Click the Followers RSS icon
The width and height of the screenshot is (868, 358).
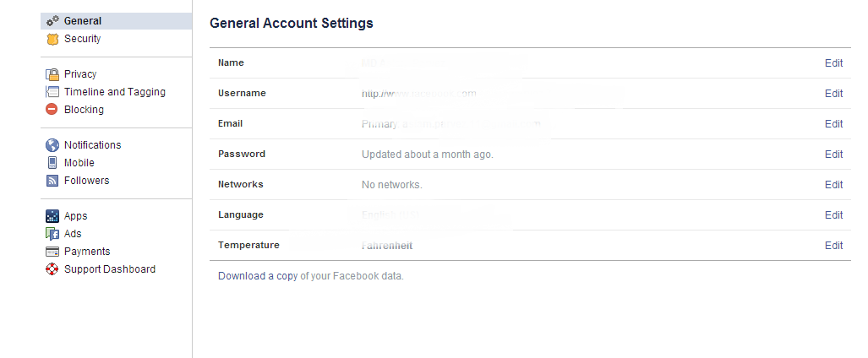pyautogui.click(x=52, y=181)
